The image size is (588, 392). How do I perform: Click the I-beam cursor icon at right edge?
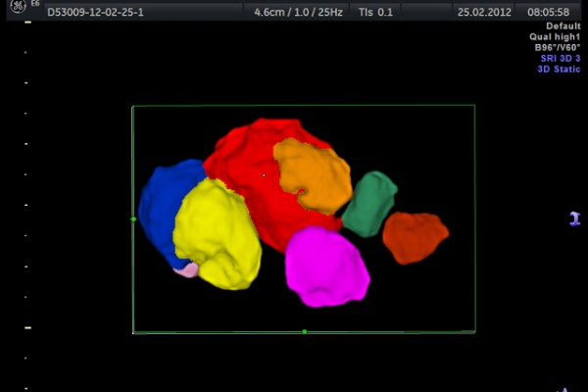(x=575, y=219)
